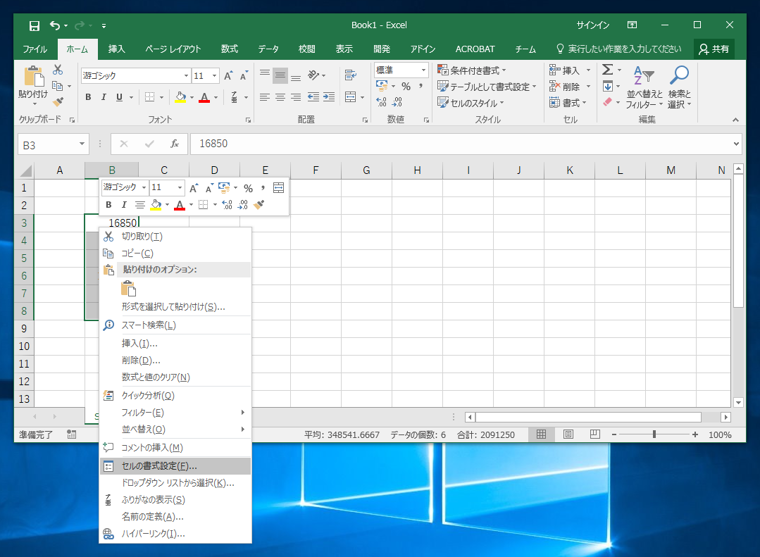Viewport: 760px width, 557px height.
Task: Click the Merge and Center icon
Action: coord(350,97)
